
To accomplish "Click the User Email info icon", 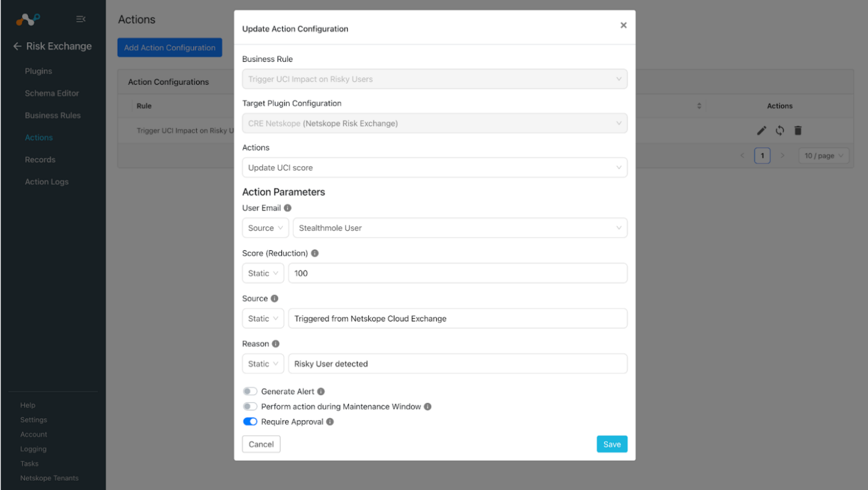I will tap(288, 208).
